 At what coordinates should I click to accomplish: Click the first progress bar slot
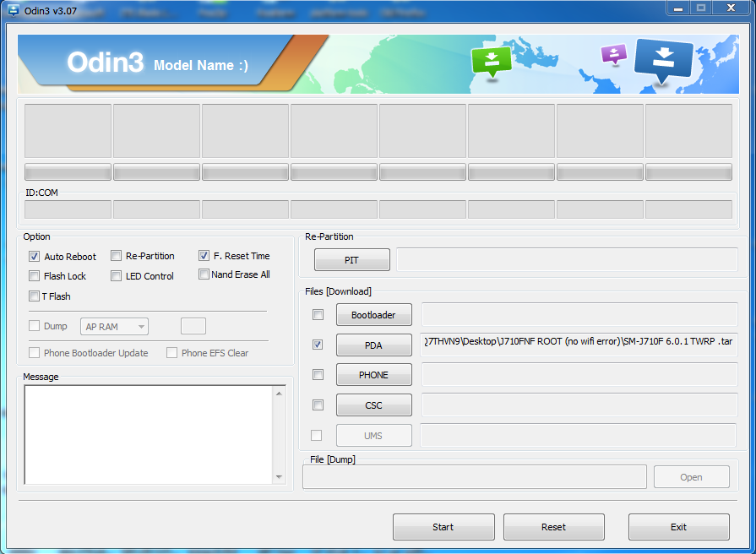tap(68, 172)
